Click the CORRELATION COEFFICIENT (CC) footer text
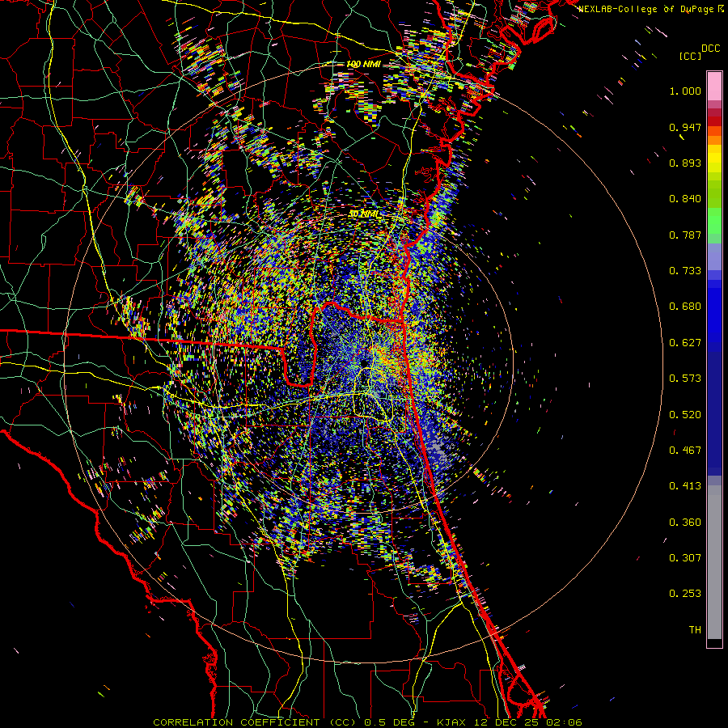 [x=255, y=722]
